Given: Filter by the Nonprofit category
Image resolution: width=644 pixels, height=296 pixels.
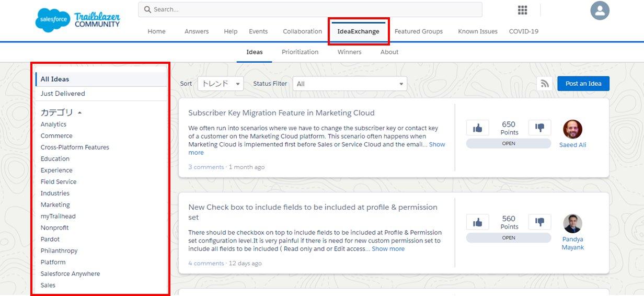Looking at the screenshot, I should 54,228.
